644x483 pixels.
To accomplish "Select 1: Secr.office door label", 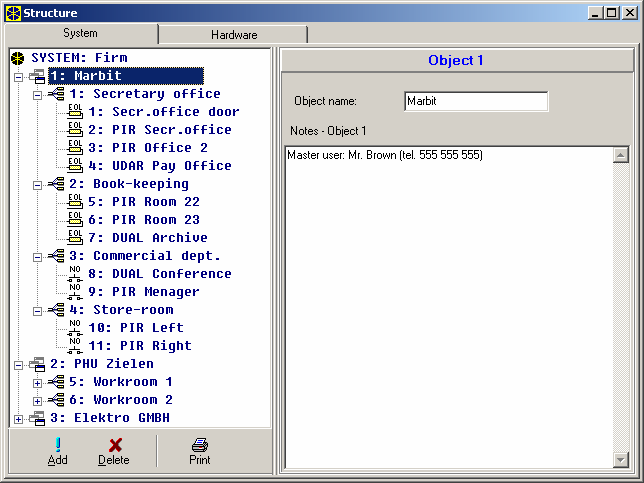I will click(163, 112).
